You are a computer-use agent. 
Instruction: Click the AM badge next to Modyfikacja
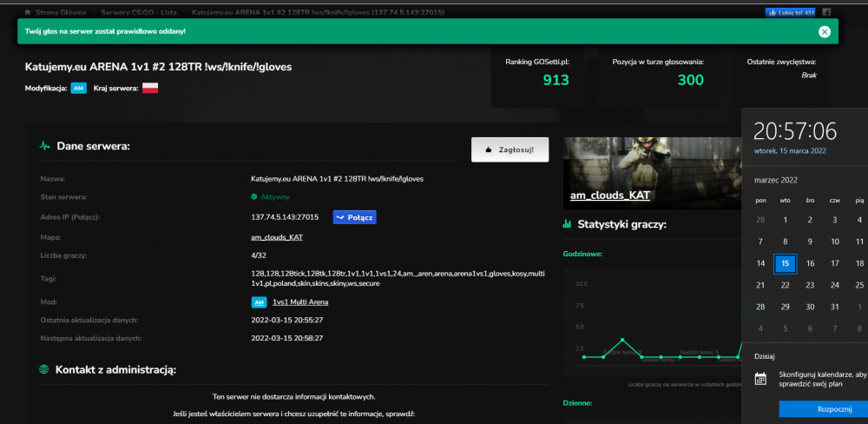point(79,88)
